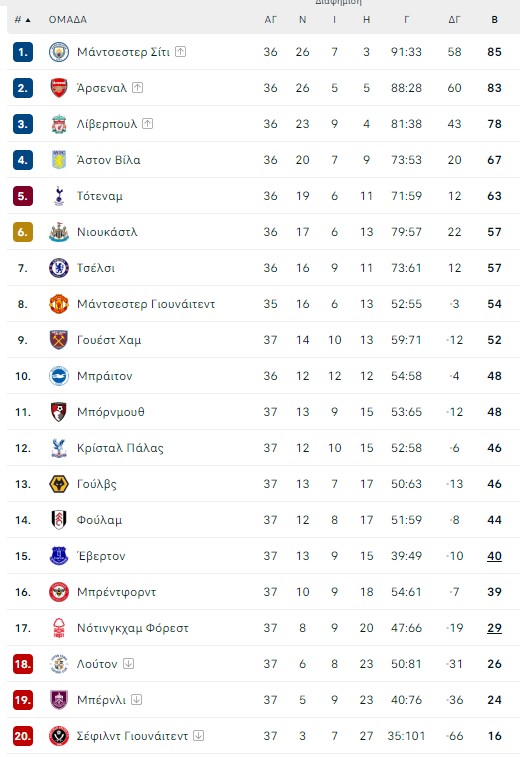
Task: Click the ΟΜΑΔΑ column header
Action: [68, 20]
